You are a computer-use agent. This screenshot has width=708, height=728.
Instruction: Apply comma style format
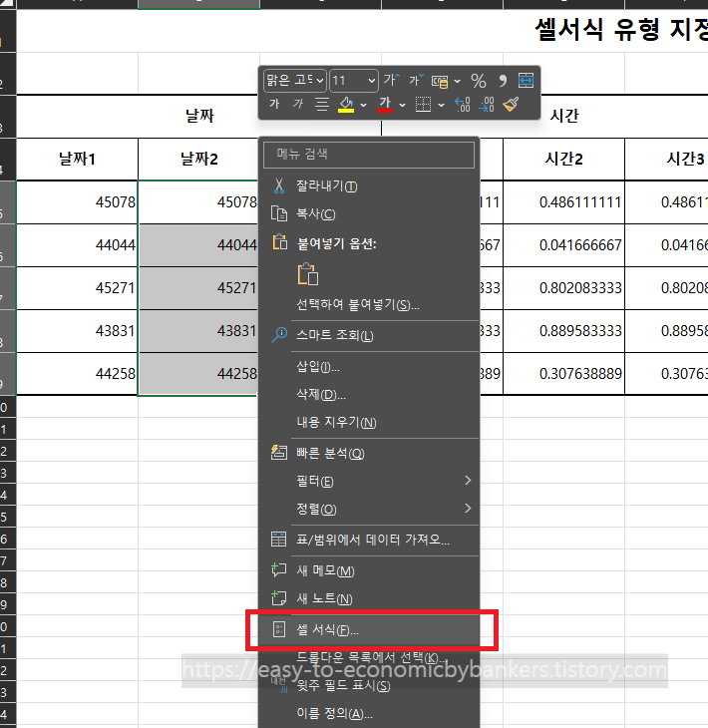pos(503,81)
